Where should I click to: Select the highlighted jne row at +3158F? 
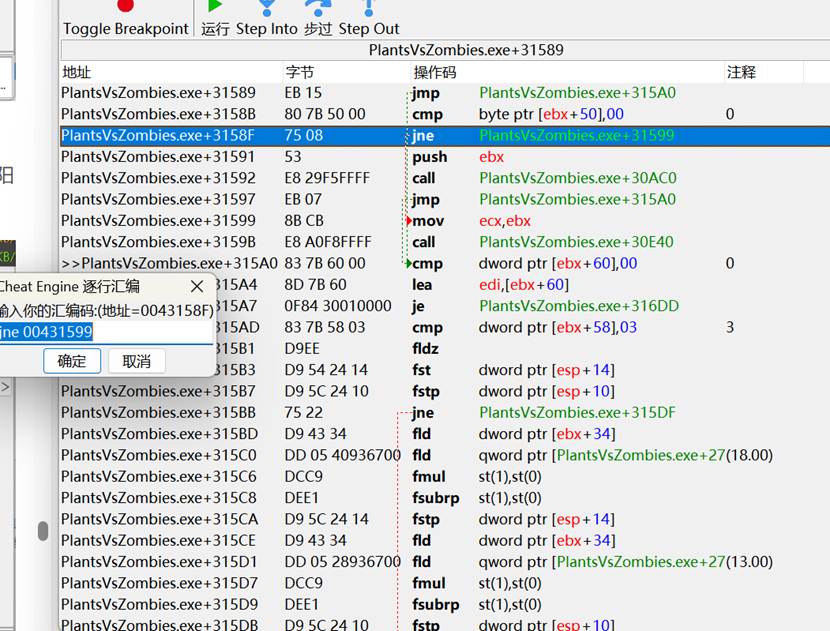pos(445,136)
